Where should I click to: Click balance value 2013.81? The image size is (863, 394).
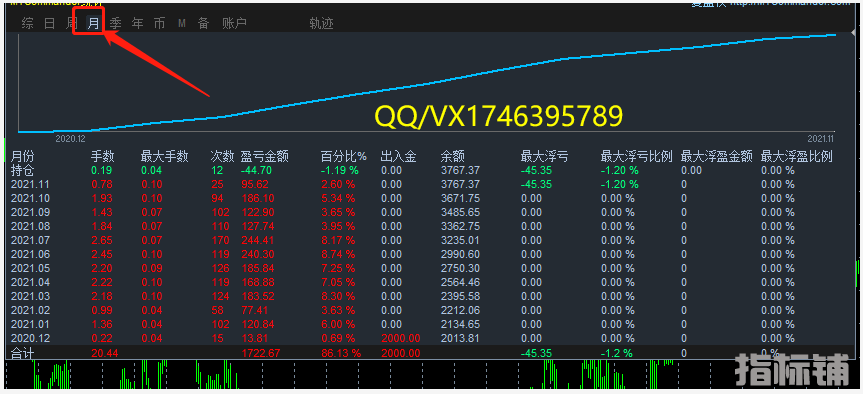(460, 338)
